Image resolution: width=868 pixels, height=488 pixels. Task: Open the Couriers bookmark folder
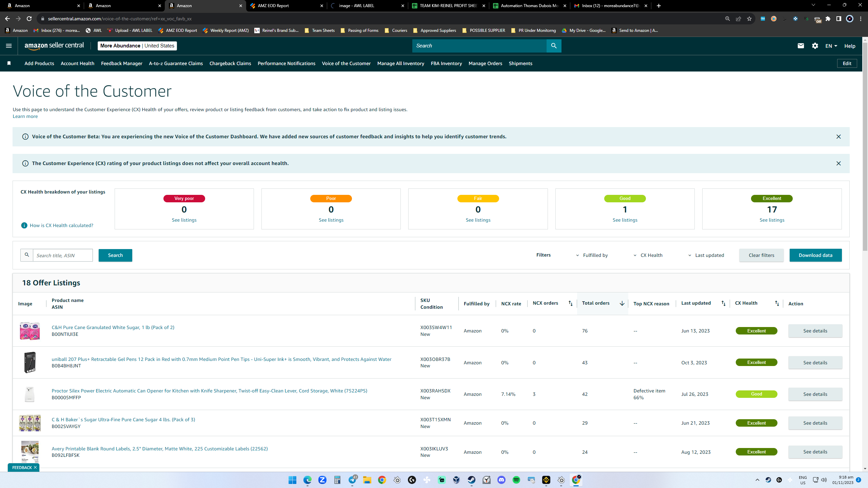coord(396,30)
